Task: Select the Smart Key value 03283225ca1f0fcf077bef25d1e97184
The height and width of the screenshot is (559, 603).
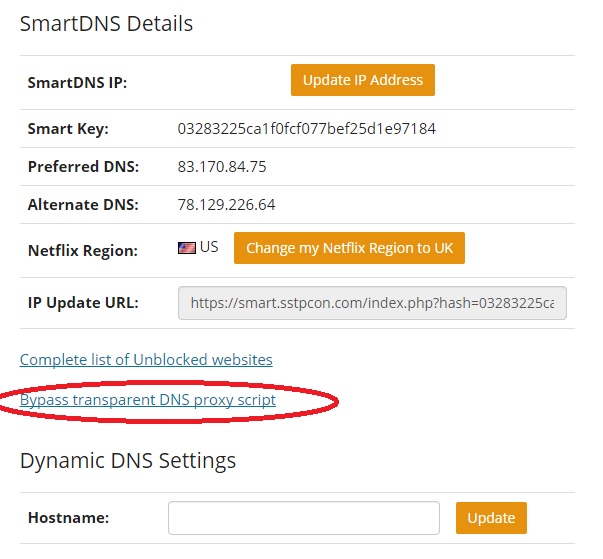Action: (x=306, y=129)
